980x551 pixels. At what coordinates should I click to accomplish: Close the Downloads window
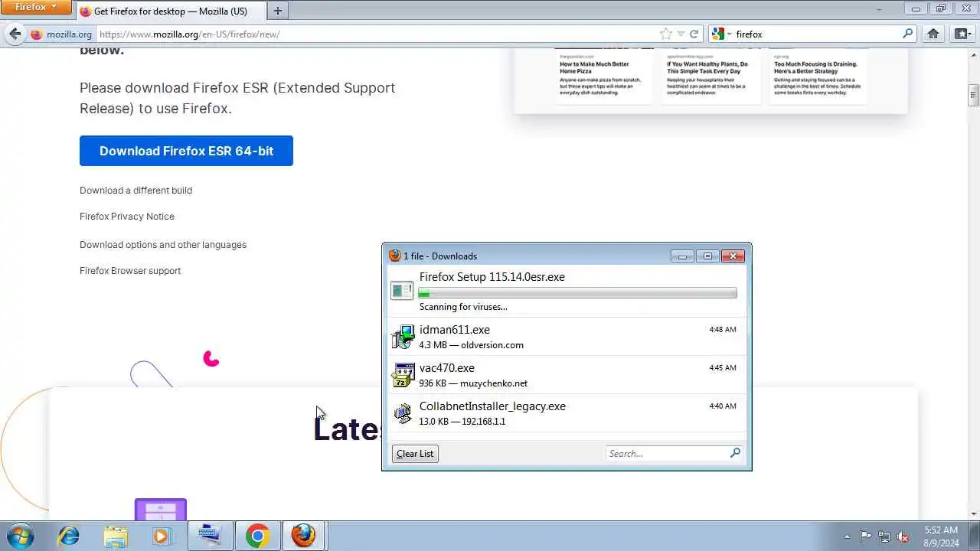tap(733, 256)
